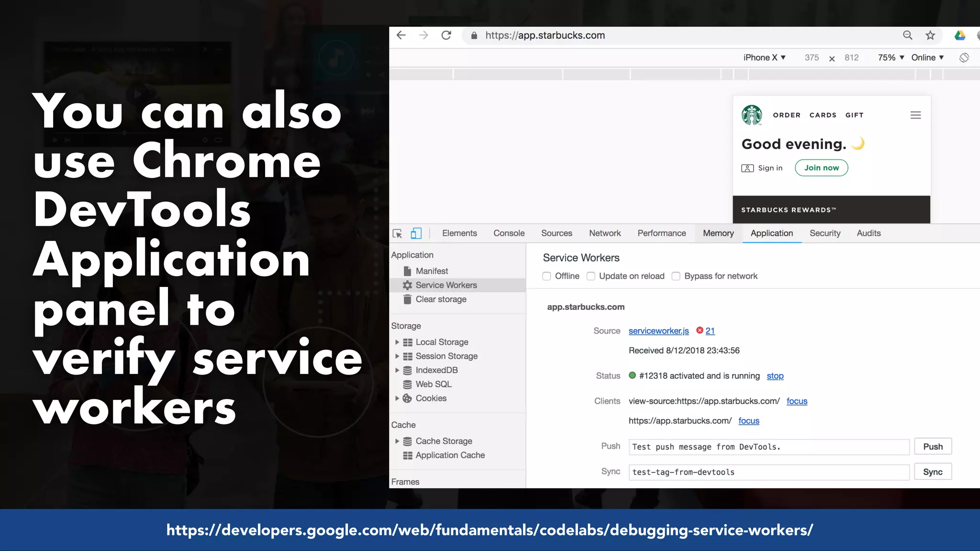Expand IndexedDB tree item

pyautogui.click(x=397, y=370)
